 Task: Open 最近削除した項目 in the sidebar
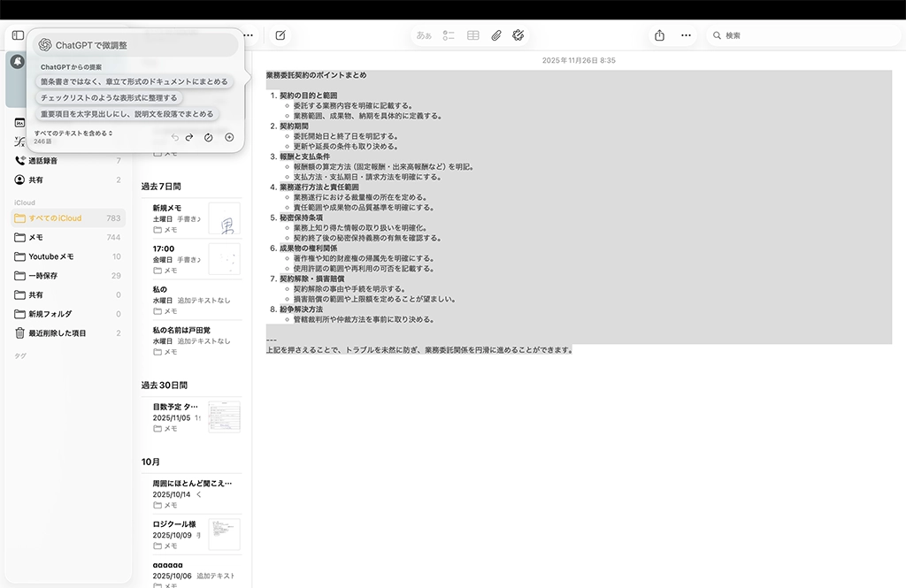click(x=58, y=332)
